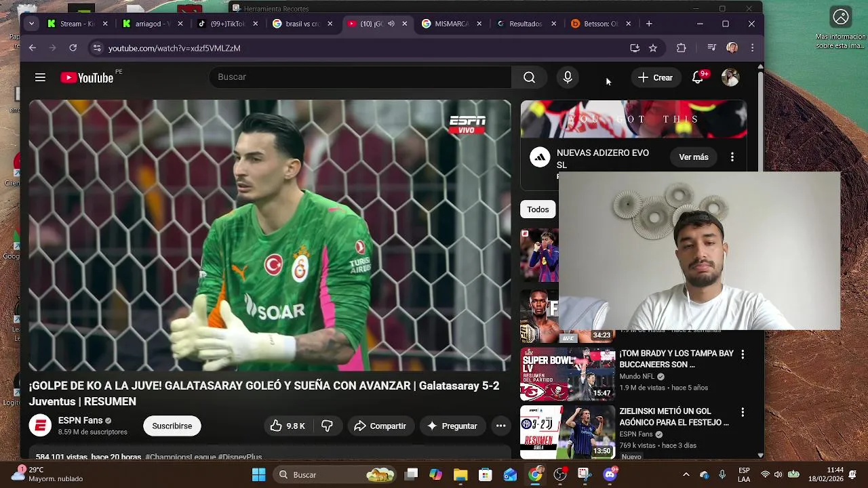Viewport: 868px width, 488px height.
Task: Open more actions menu under the video
Action: tap(500, 426)
